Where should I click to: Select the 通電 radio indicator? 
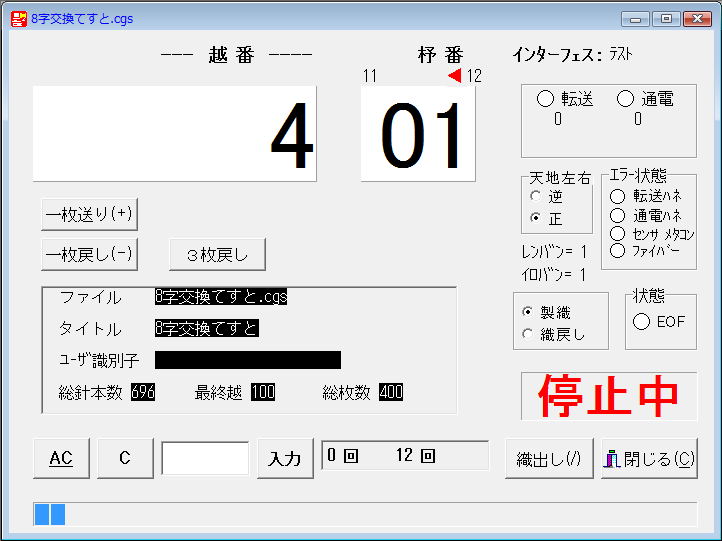click(x=625, y=99)
